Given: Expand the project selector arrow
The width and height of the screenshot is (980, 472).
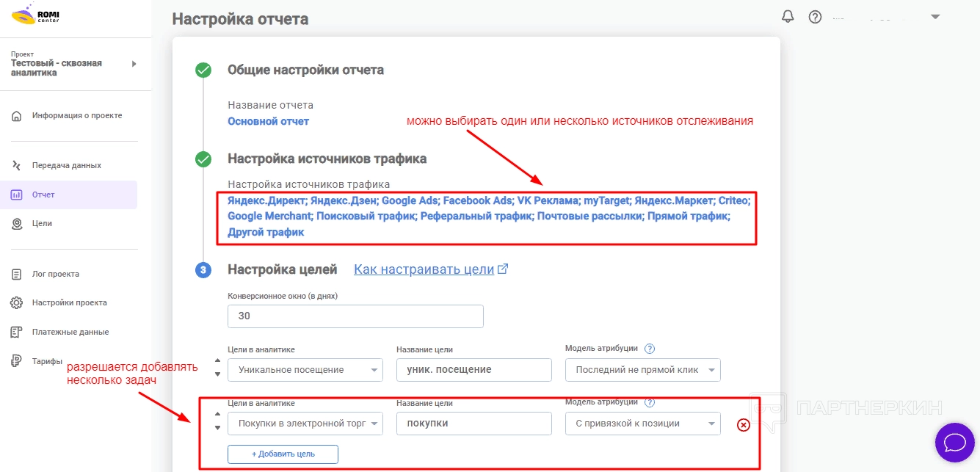Looking at the screenshot, I should click(134, 64).
